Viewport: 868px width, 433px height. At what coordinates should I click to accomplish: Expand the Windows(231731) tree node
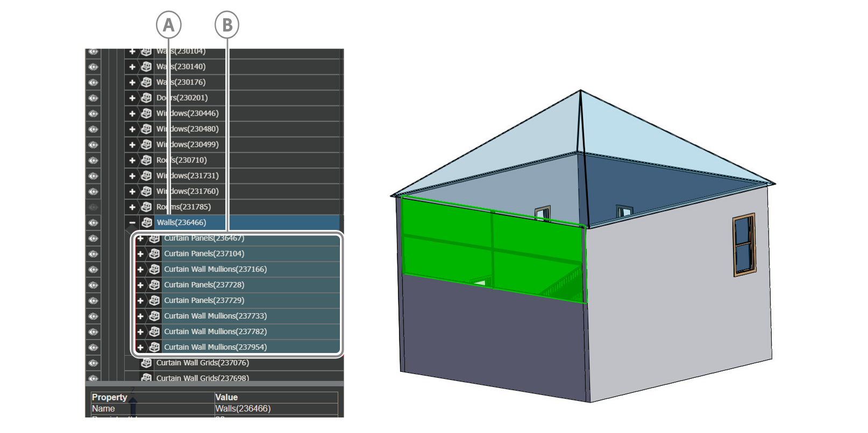pyautogui.click(x=132, y=176)
